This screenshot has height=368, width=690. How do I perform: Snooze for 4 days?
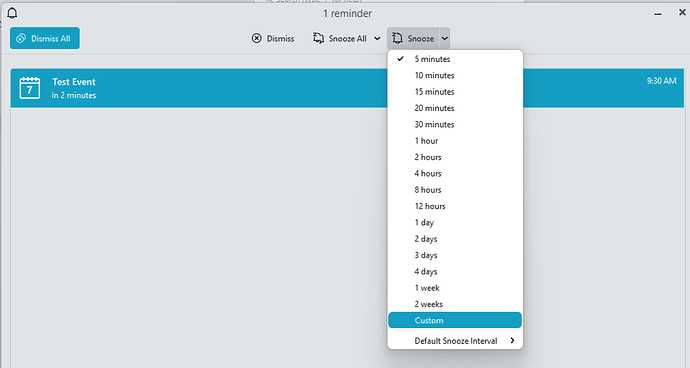455,271
